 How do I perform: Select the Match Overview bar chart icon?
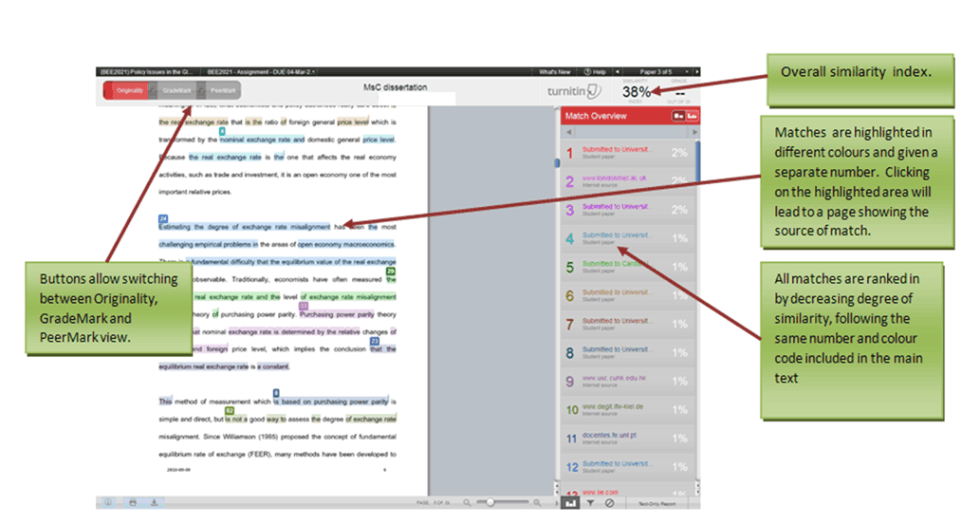pos(569,503)
